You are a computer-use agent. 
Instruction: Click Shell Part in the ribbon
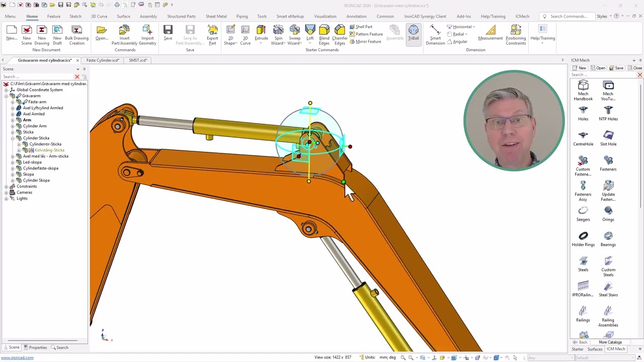pos(361,27)
